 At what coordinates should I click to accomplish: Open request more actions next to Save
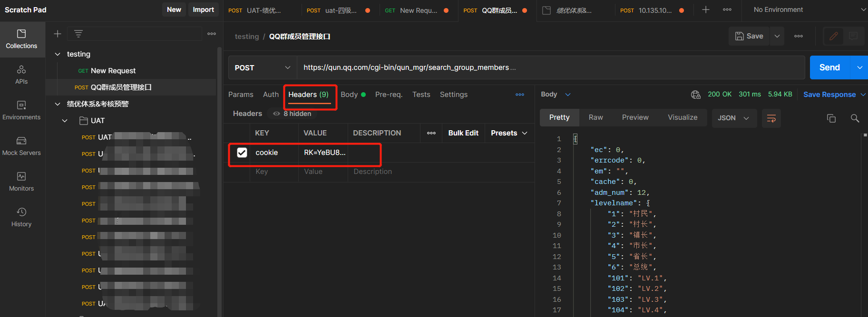click(799, 36)
